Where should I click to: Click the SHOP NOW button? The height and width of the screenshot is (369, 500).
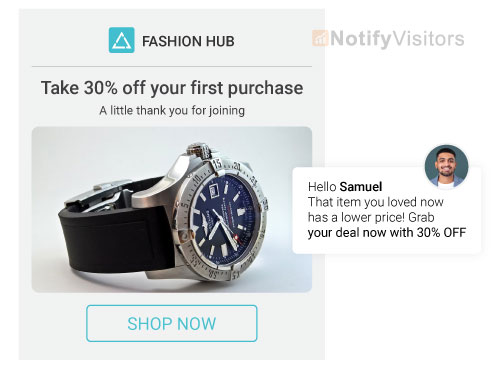(172, 323)
